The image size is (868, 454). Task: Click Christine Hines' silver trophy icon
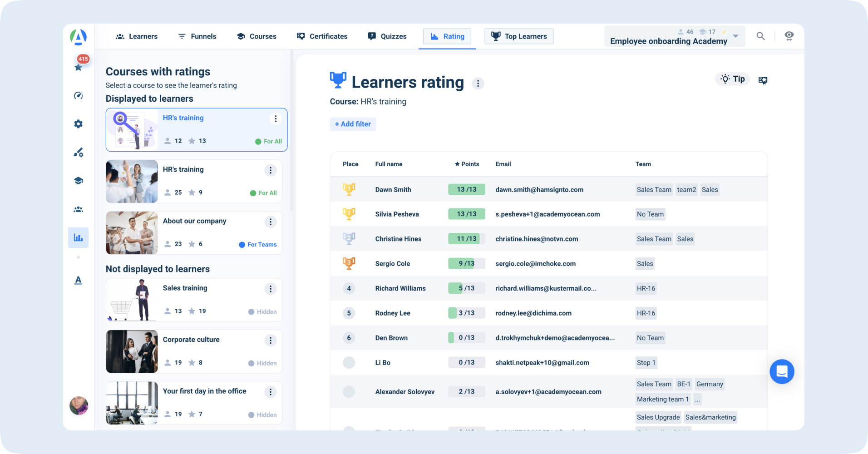[x=349, y=239]
